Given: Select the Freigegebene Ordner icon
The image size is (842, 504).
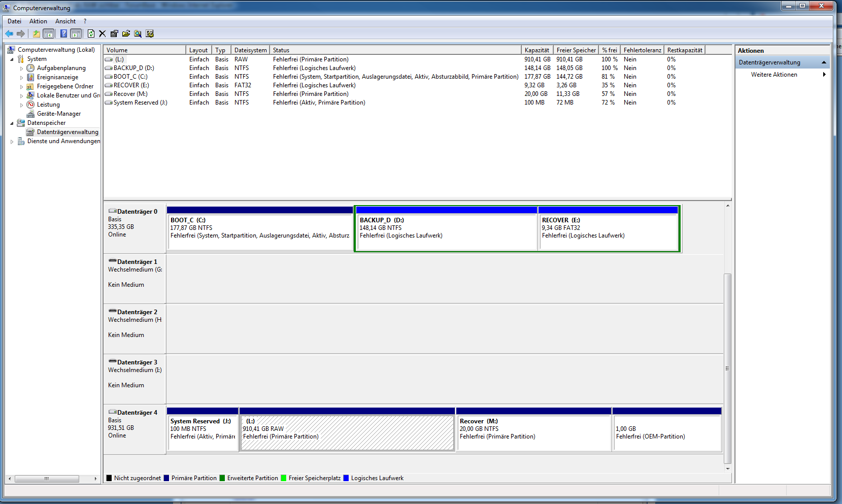Looking at the screenshot, I should click(30, 86).
